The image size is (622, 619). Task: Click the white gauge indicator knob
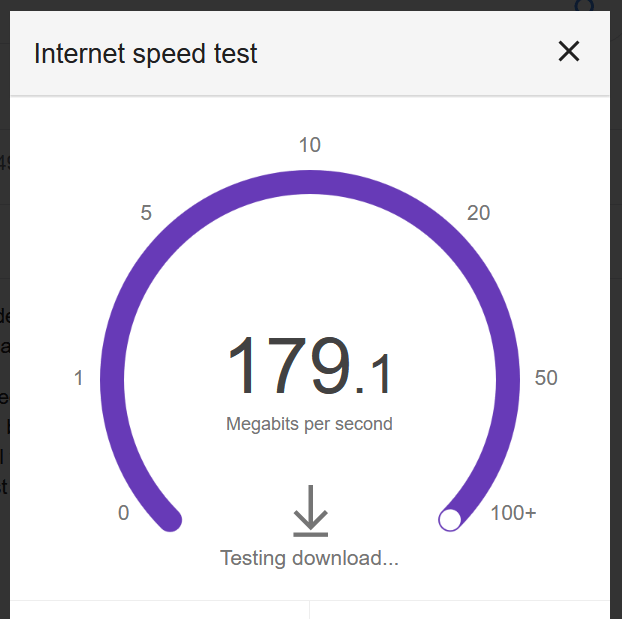450,519
